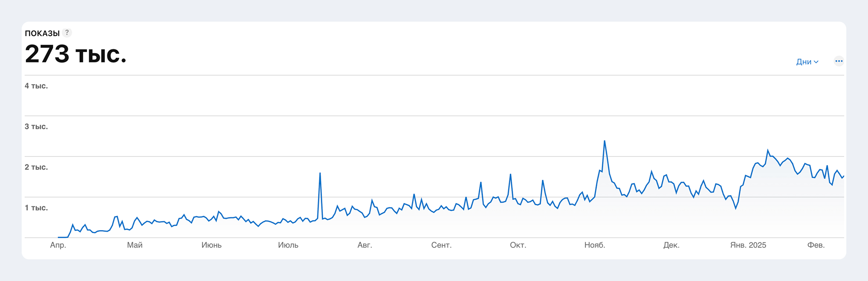Click the Окт. label on the time axis
Image resolution: width=868 pixels, height=281 pixels.
518,245
